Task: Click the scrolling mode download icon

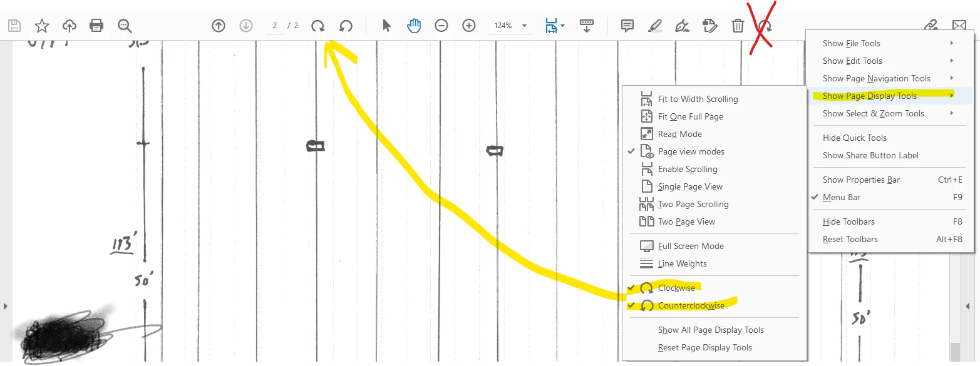Action: click(587, 26)
